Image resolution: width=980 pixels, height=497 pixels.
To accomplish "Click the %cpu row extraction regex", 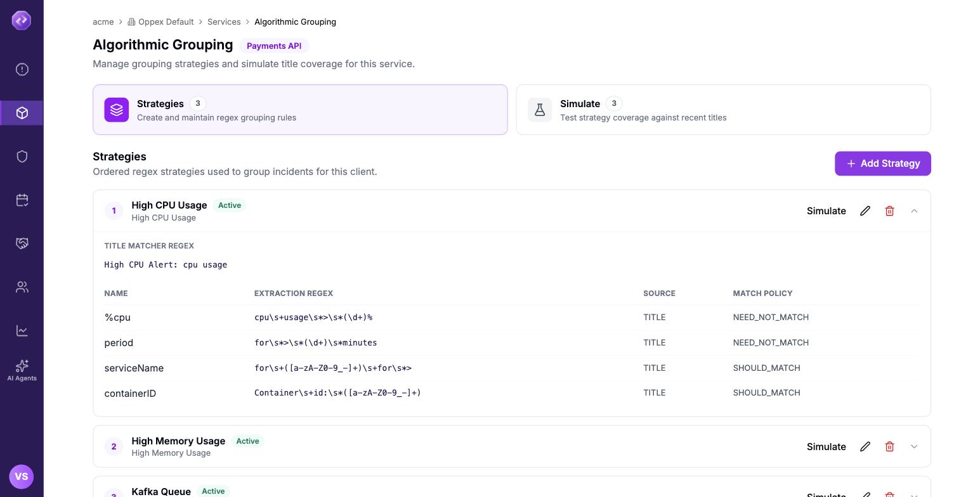I will click(x=313, y=317).
